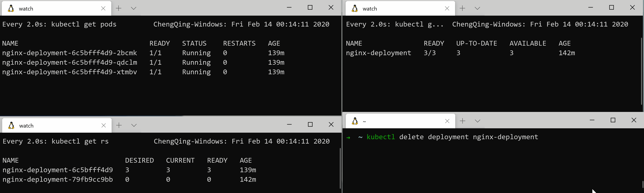
Task: Add a new tab in the kubectl delete terminal
Action: tap(463, 121)
